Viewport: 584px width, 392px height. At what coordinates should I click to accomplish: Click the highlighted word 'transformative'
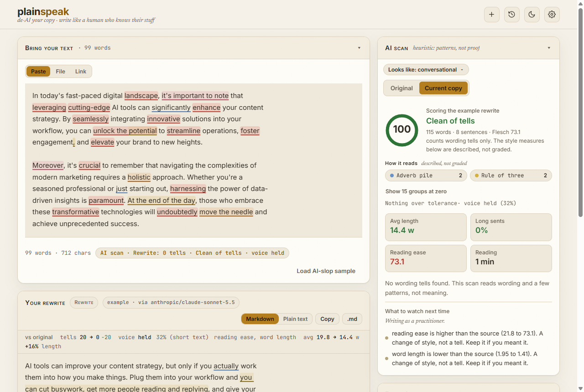76,212
